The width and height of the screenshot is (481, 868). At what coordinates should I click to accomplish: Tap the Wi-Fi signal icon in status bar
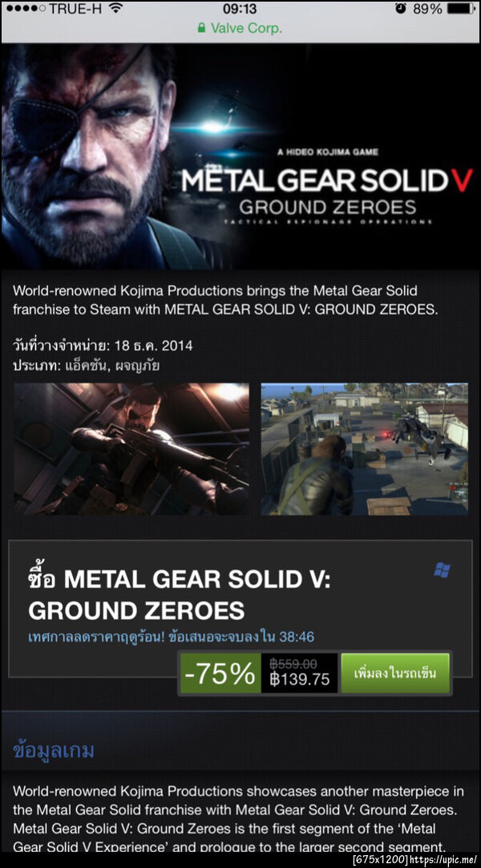tap(116, 9)
